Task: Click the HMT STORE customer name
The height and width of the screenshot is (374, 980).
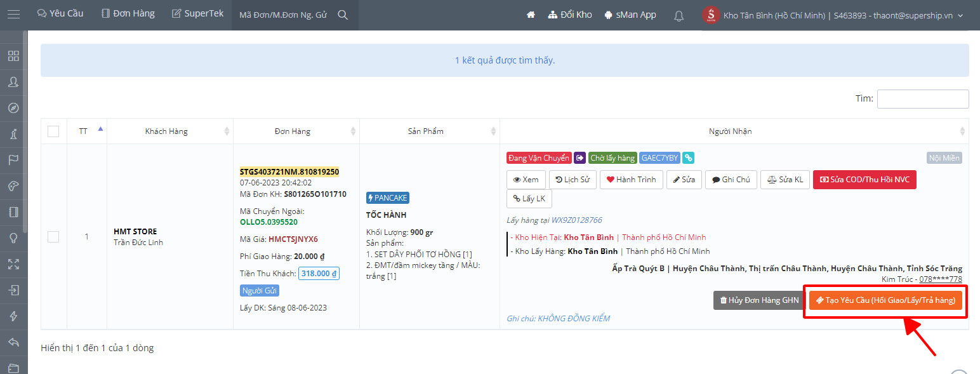Action: (135, 232)
